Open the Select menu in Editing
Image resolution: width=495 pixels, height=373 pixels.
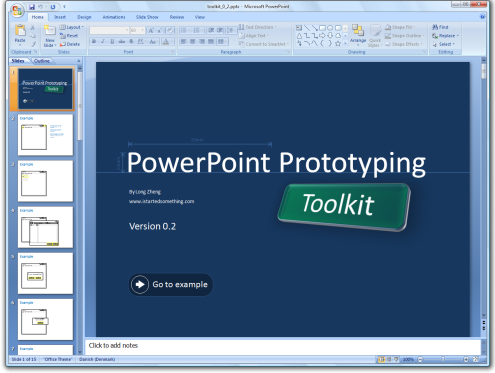pyautogui.click(x=443, y=44)
